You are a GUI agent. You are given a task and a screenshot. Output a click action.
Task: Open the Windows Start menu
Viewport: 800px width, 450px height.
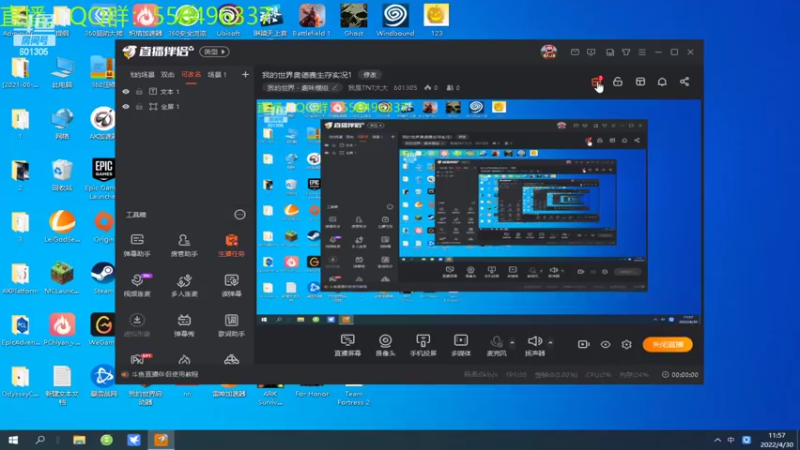point(13,440)
